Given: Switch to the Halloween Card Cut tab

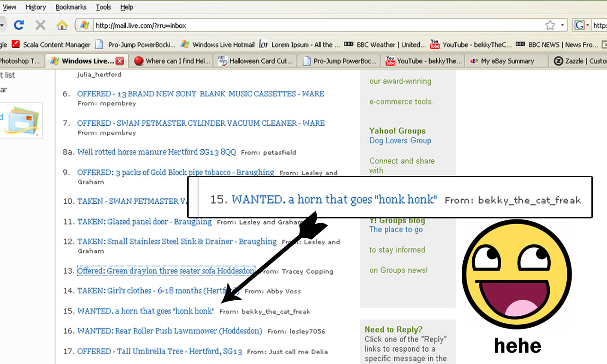Looking at the screenshot, I should pyautogui.click(x=256, y=61).
